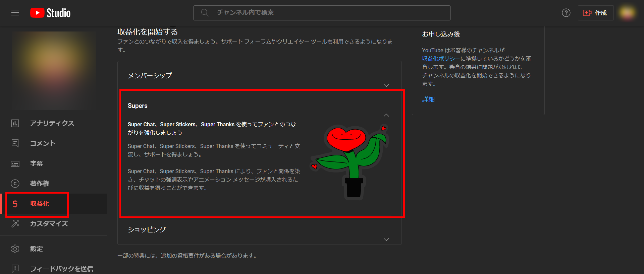Screen dimensions: 644x274
Task: Click the 字幕 subtitles icon
Action: (15, 163)
